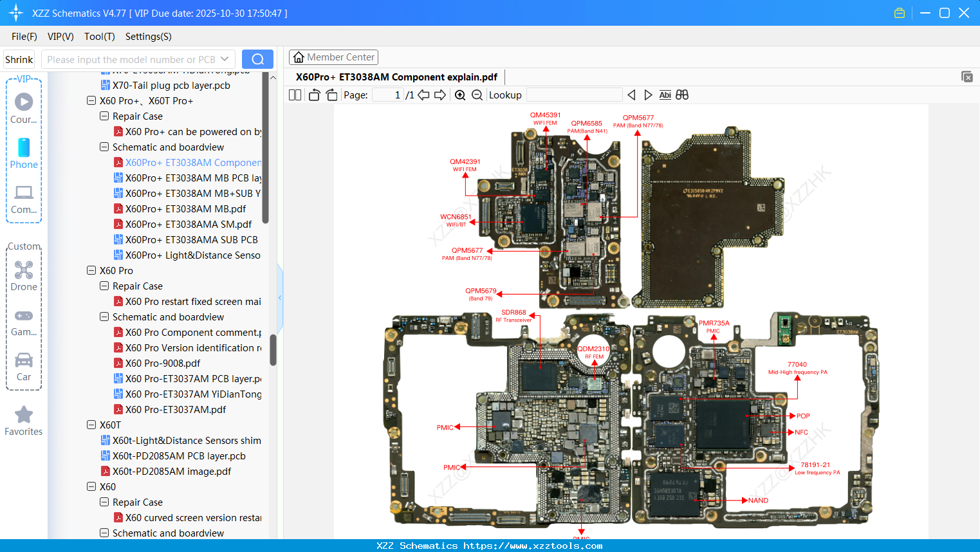This screenshot has width=980, height=552.
Task: Zoom in on the PDF document
Action: point(460,95)
